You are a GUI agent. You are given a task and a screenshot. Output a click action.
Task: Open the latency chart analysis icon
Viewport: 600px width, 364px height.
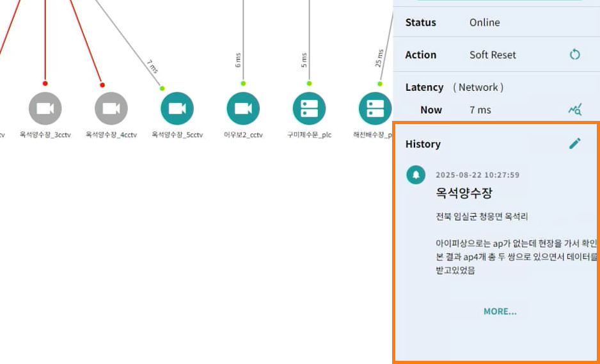pyautogui.click(x=574, y=110)
